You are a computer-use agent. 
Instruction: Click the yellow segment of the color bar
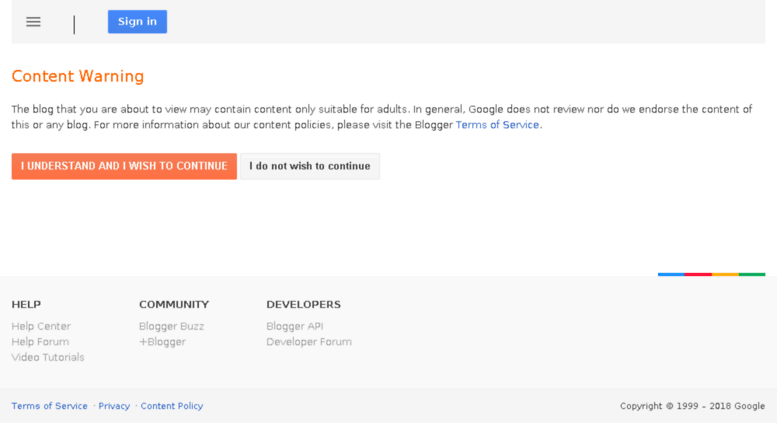coord(725,274)
